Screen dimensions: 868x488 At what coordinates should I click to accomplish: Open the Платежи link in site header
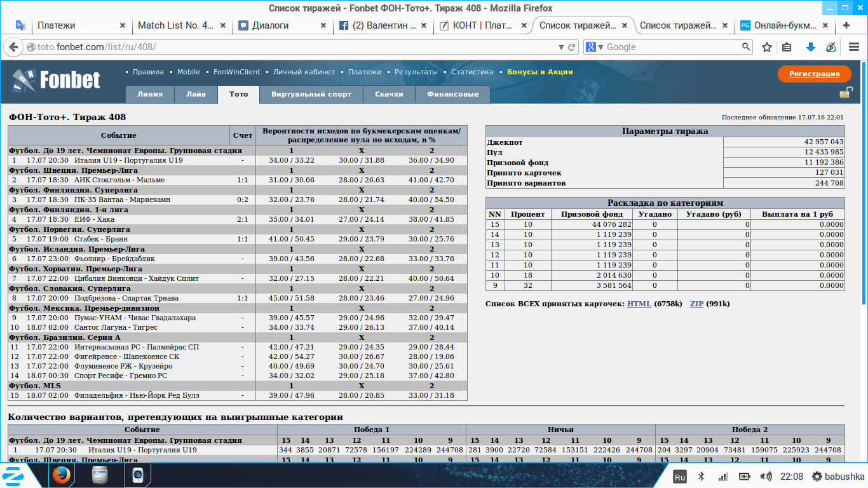(365, 72)
